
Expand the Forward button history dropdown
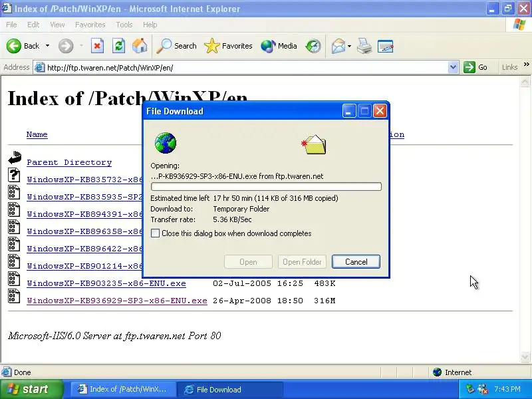[x=81, y=46]
